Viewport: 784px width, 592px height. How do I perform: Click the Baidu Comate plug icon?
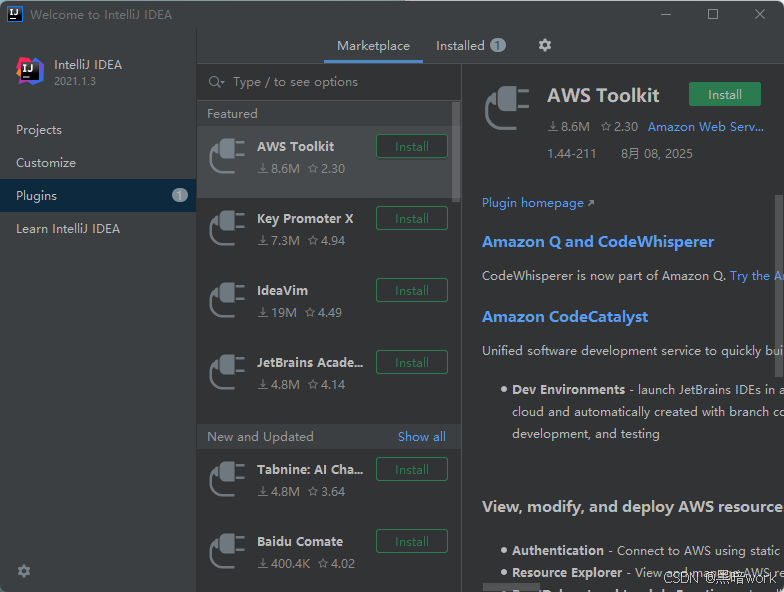coord(228,551)
